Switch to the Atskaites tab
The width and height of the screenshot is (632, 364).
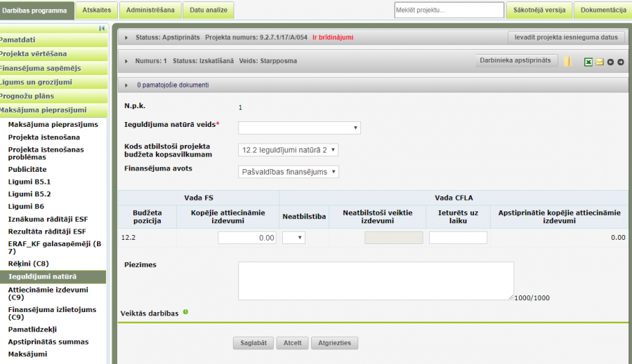coord(96,10)
